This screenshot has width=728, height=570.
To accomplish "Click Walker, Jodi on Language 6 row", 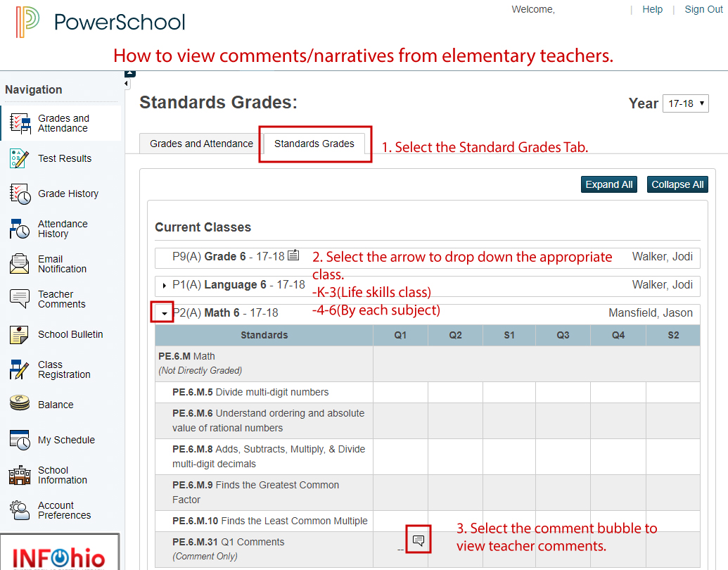I will click(663, 285).
